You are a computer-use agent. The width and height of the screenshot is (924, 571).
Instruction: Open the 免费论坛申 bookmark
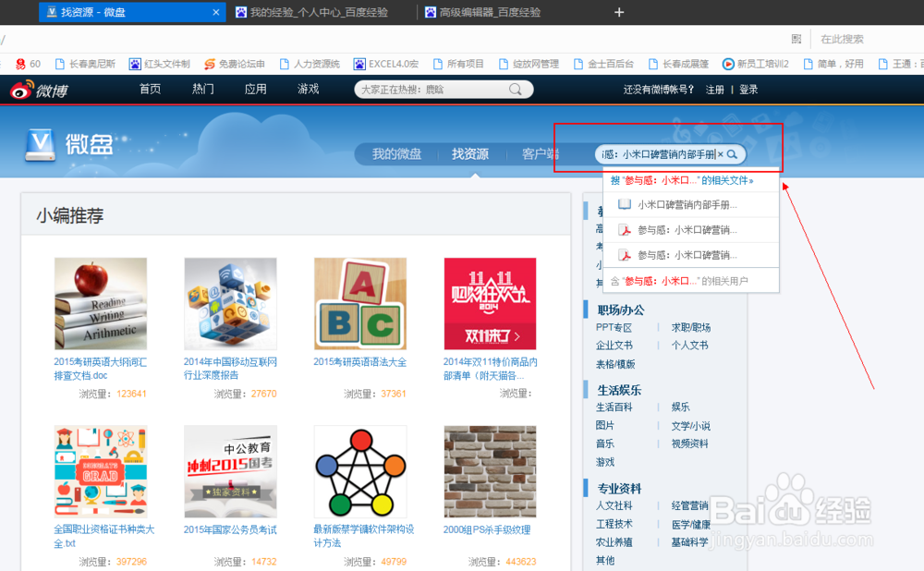point(235,64)
